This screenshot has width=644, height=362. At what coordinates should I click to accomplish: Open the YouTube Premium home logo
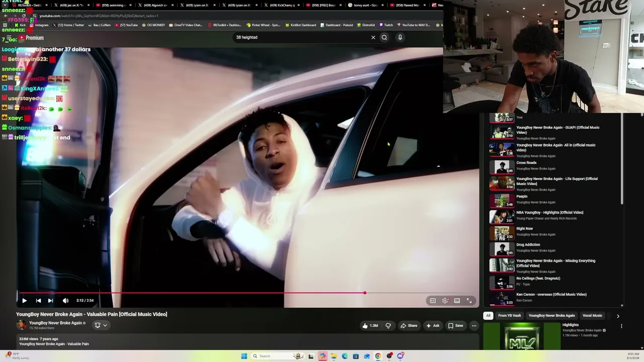[32, 38]
